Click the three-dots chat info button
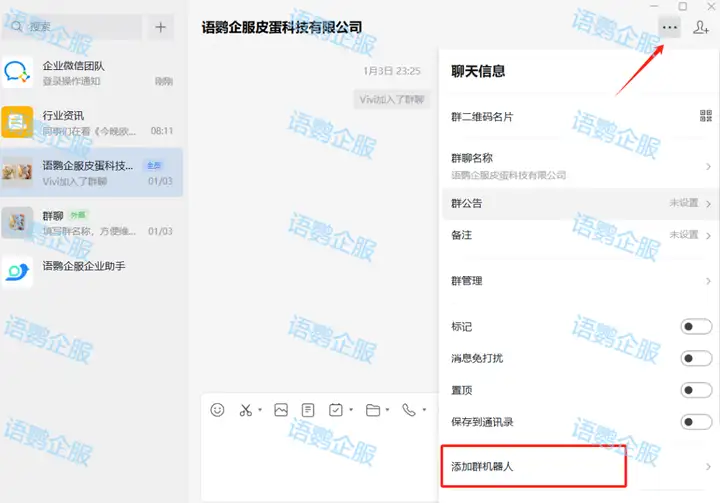This screenshot has height=503, width=720. tap(669, 27)
